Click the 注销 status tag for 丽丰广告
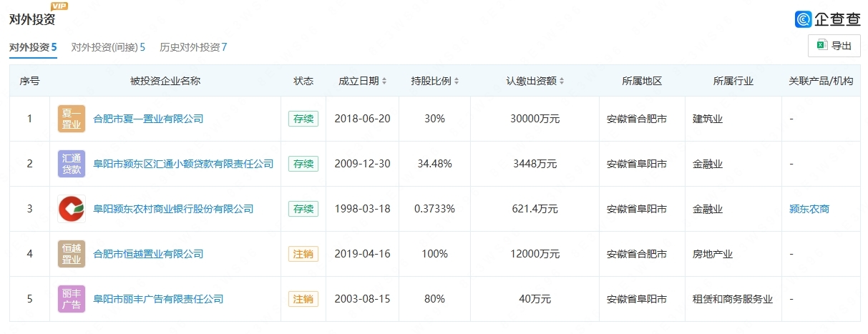Screen dimensions: 868x334 (x=303, y=299)
